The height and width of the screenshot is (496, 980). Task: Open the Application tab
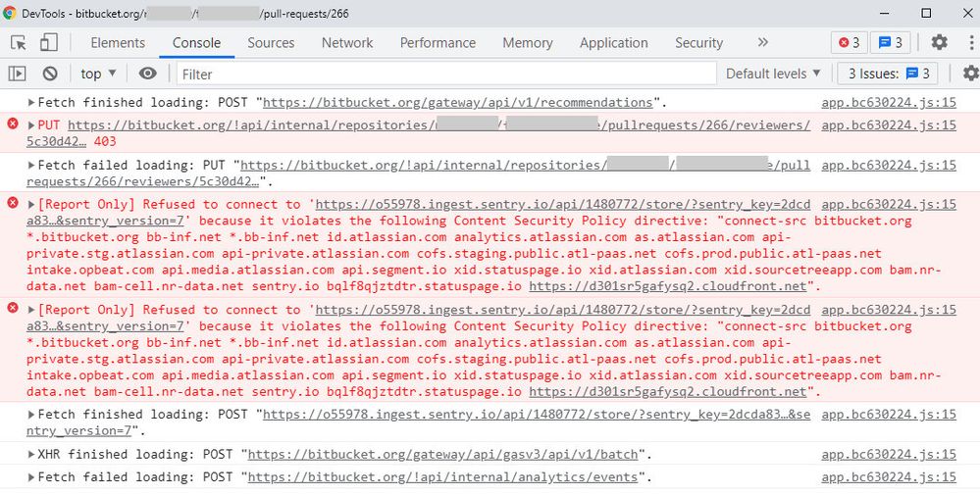pyautogui.click(x=614, y=42)
